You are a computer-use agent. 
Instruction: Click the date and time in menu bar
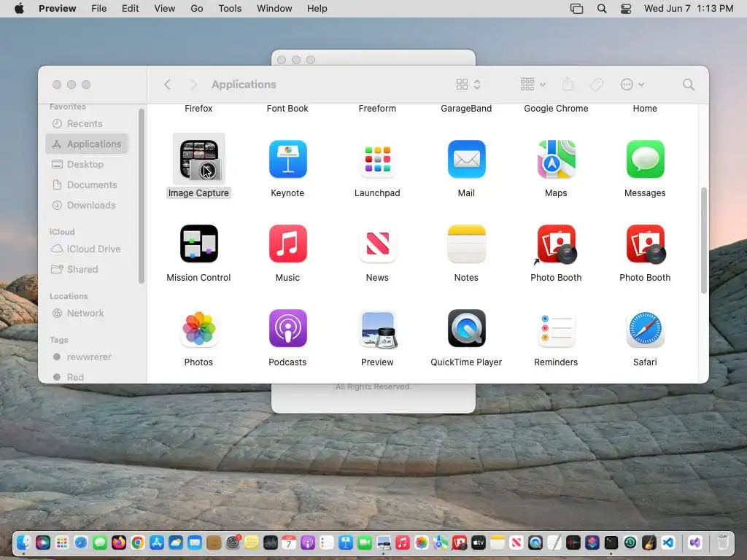coord(689,8)
